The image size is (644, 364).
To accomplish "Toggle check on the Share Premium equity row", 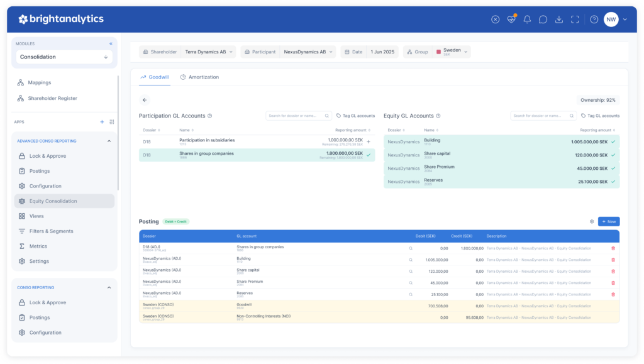I will point(613,168).
